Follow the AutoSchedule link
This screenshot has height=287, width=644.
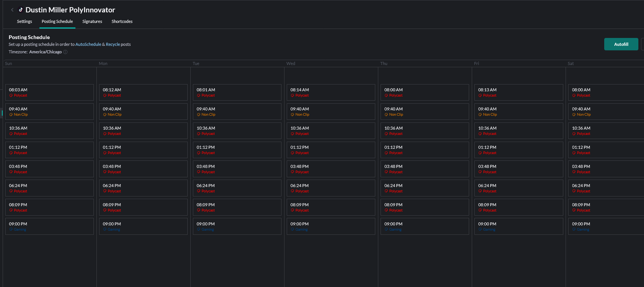point(88,45)
